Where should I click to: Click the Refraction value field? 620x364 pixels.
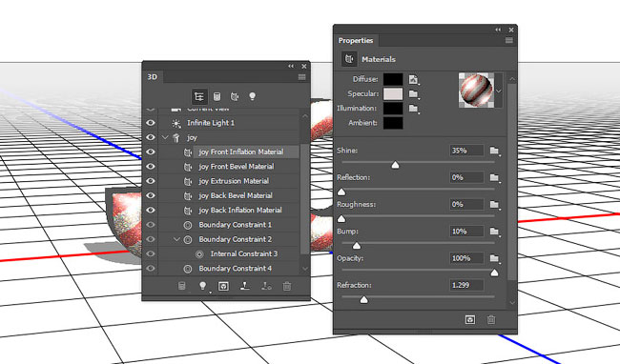[x=466, y=285]
